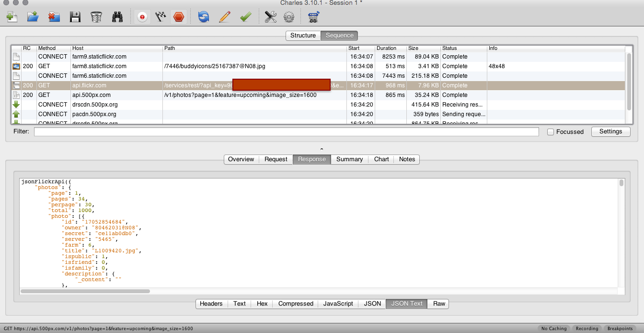Open the filter Settings button

pos(610,131)
